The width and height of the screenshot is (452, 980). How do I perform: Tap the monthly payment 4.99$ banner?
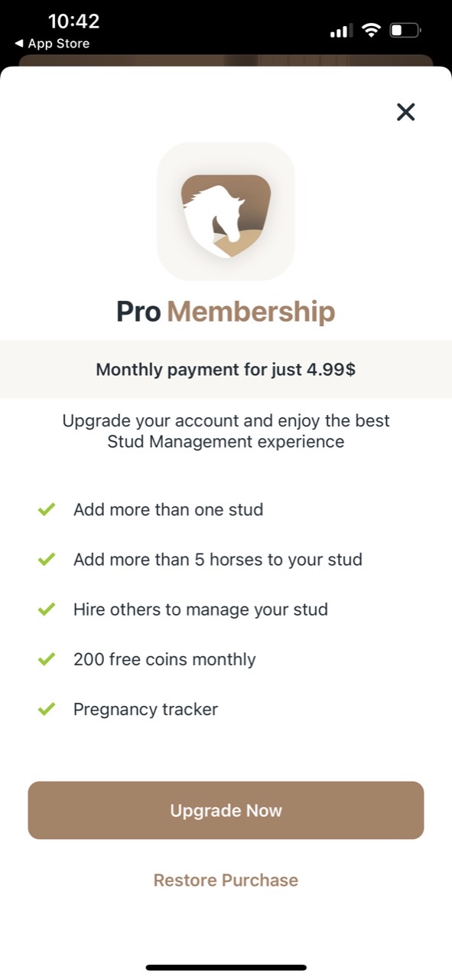[226, 369]
